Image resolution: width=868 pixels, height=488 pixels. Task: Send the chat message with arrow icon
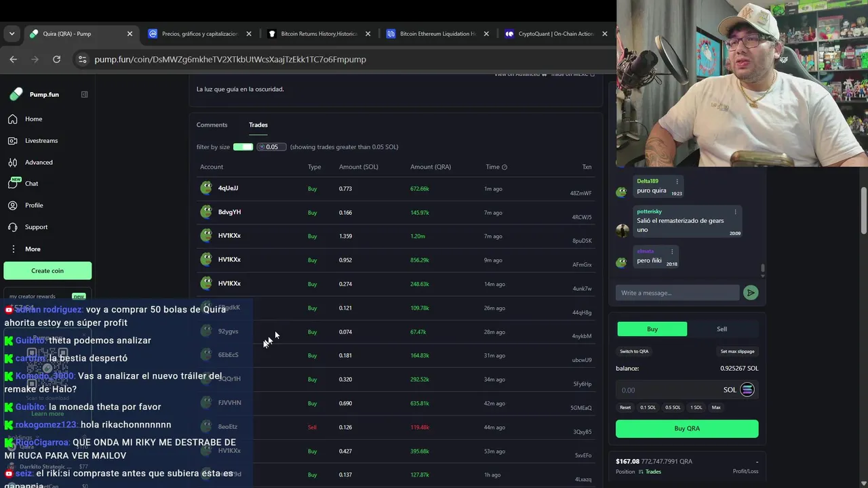751,293
